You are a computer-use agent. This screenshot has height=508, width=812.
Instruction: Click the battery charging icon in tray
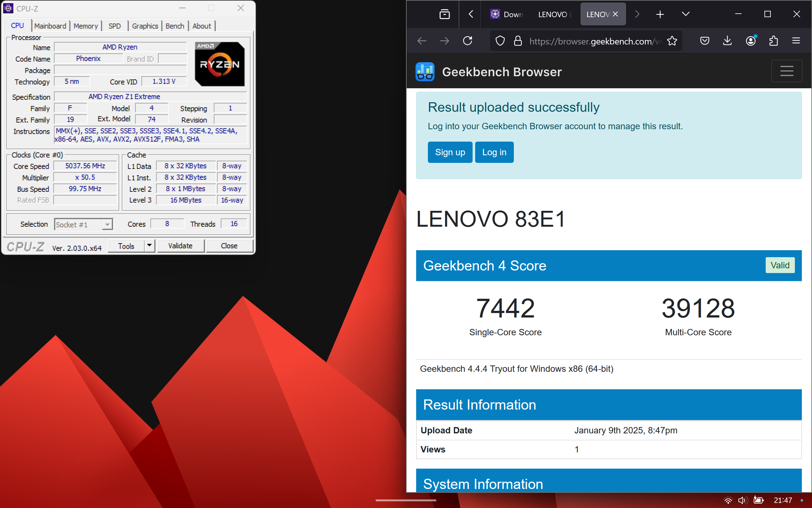tap(758, 500)
